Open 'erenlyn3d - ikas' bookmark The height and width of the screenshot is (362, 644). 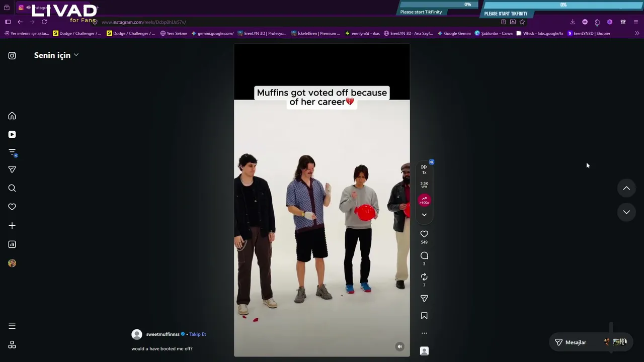coord(362,34)
